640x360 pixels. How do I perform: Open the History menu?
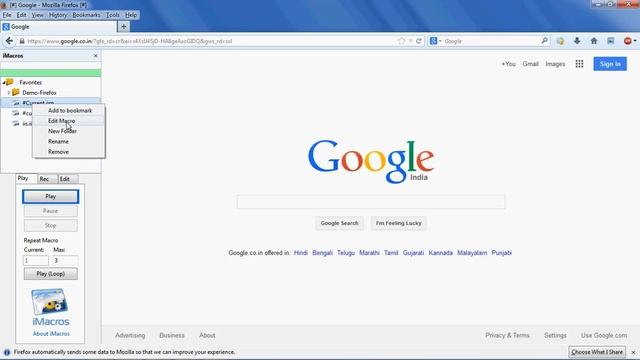pyautogui.click(x=58, y=15)
